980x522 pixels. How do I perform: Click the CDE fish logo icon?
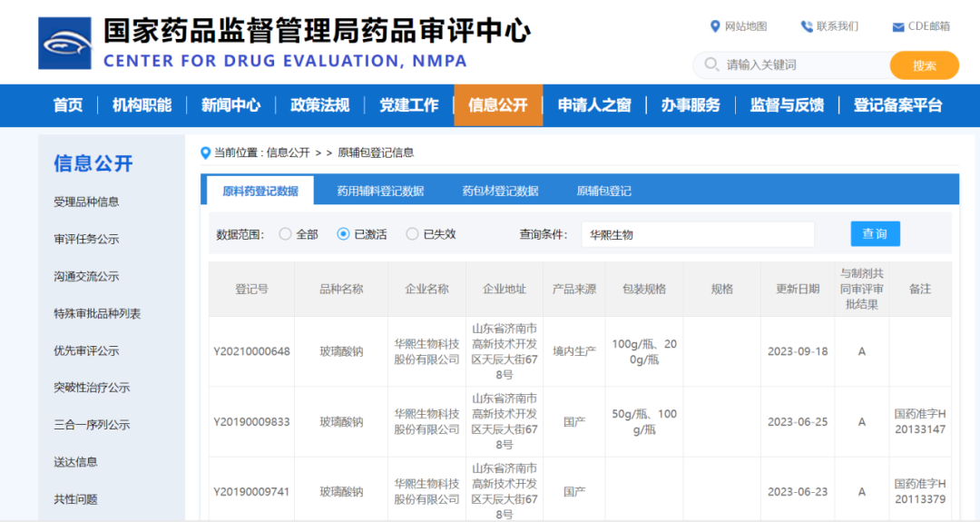(x=64, y=43)
